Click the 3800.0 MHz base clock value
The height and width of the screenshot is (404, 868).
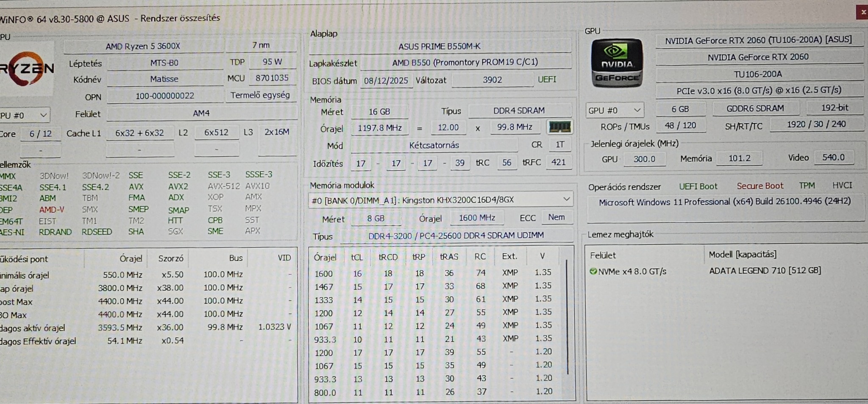click(120, 288)
